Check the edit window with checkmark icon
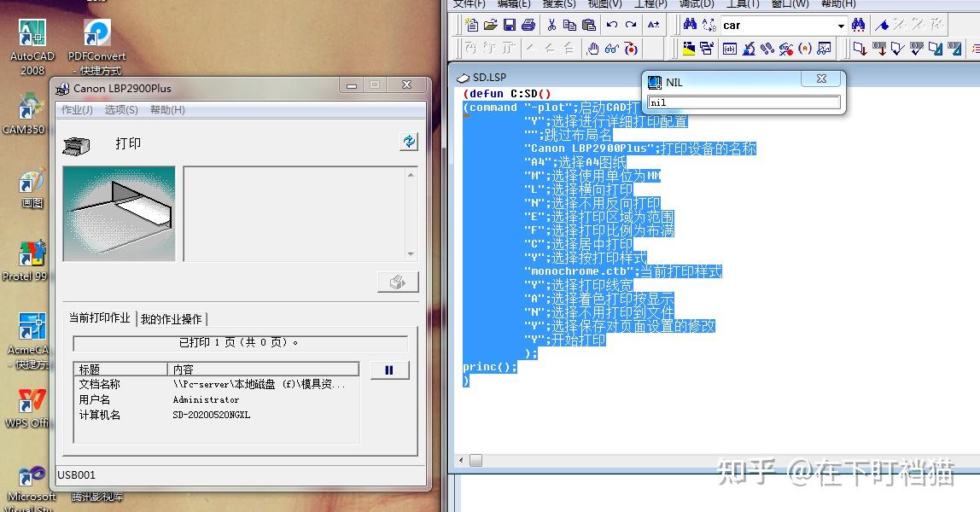 [897, 49]
